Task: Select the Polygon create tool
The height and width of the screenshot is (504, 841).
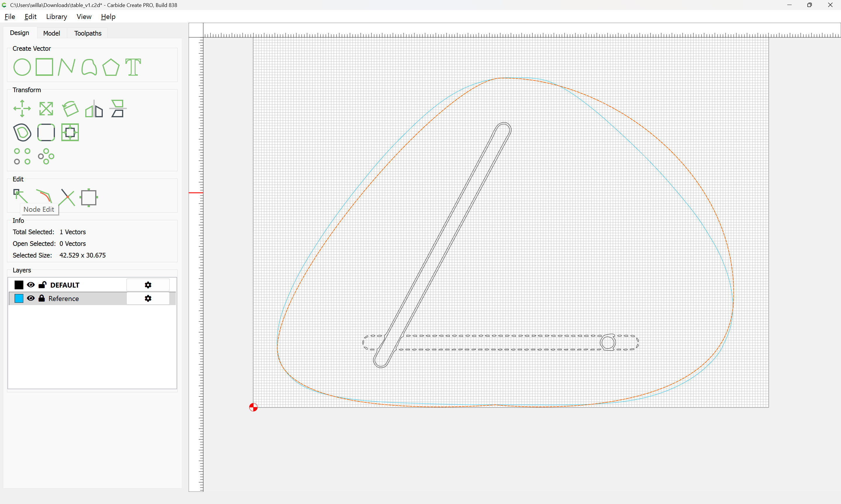Action: (111, 67)
